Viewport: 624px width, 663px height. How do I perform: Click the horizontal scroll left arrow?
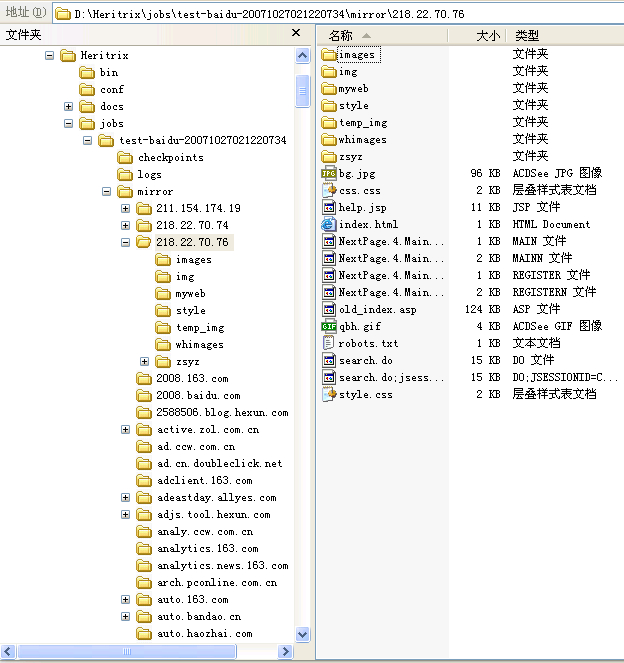8,652
